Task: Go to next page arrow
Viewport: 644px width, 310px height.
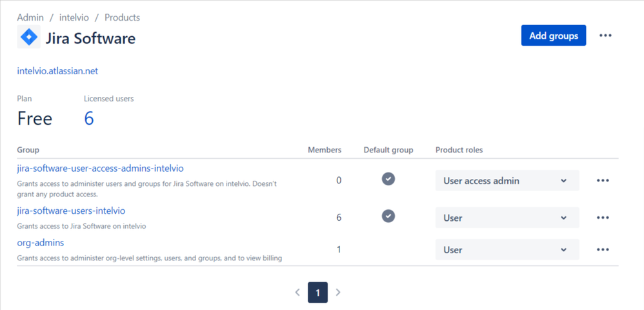Action: coord(338,293)
